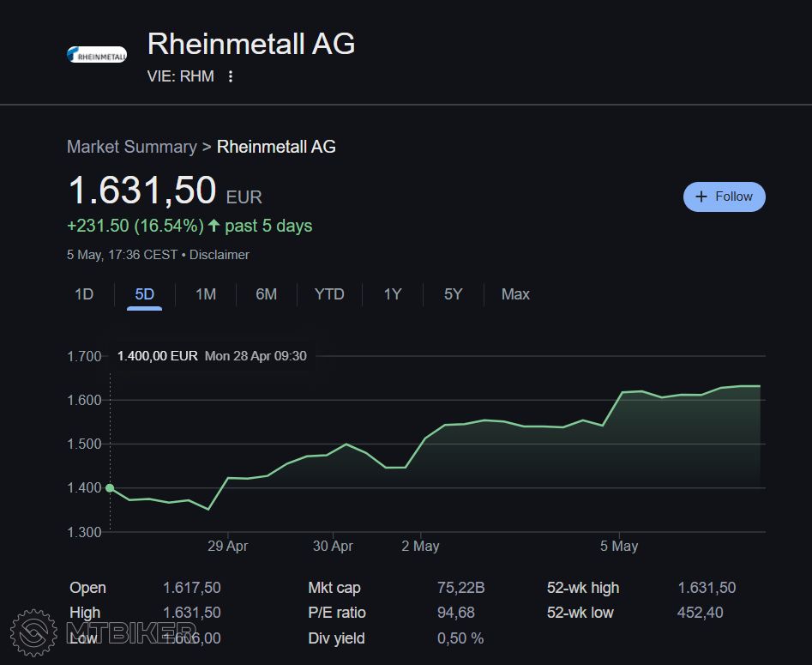Viewport: 812px width, 665px height.
Task: Click the green data point marker on chart
Action: click(110, 487)
